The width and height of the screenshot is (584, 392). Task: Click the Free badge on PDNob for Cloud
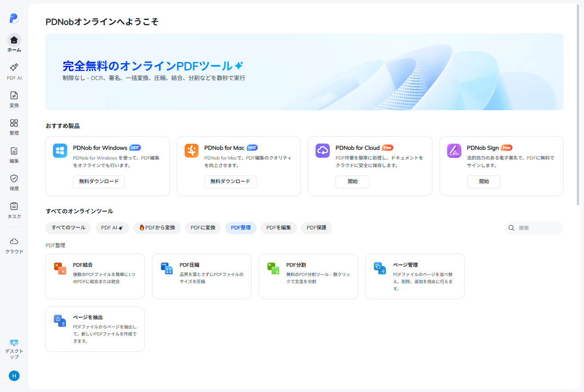click(388, 148)
